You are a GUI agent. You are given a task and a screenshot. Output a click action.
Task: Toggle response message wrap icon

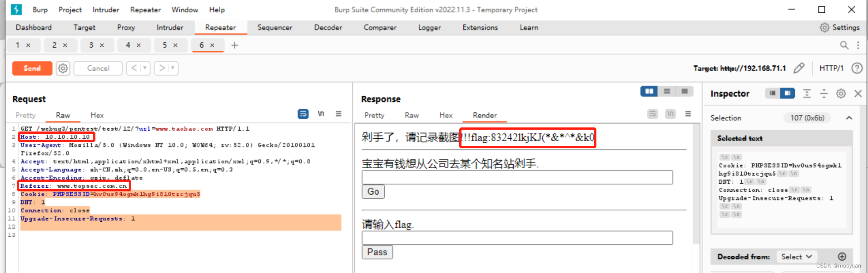point(653,114)
